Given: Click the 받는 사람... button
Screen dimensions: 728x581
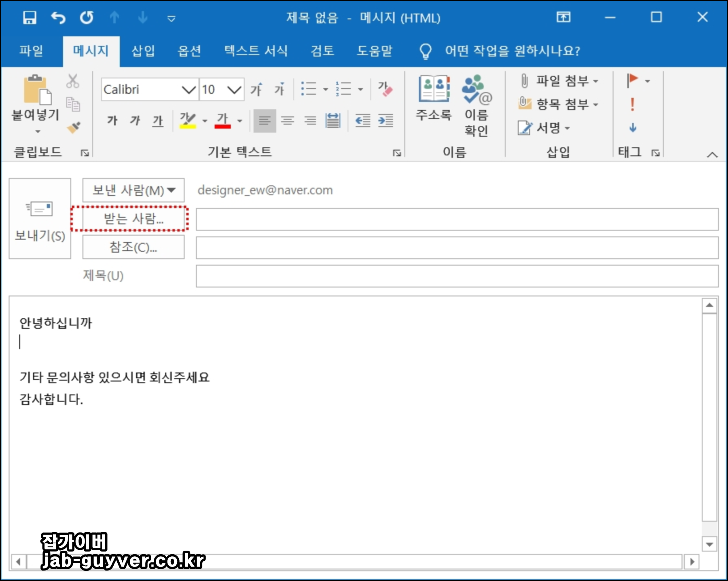Looking at the screenshot, I should point(133,219).
